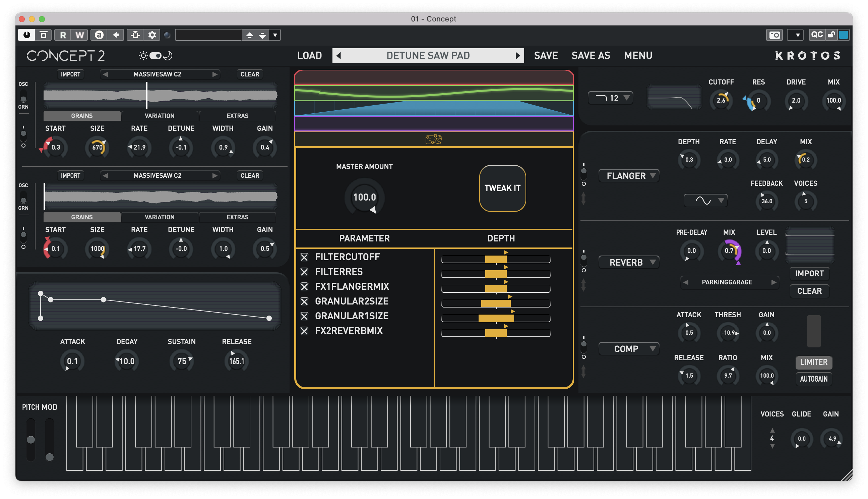
Task: Click the TWEAK IT button
Action: click(x=502, y=188)
